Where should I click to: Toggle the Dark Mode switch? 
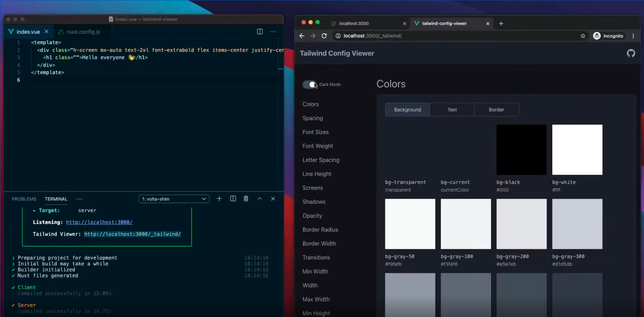click(x=309, y=85)
